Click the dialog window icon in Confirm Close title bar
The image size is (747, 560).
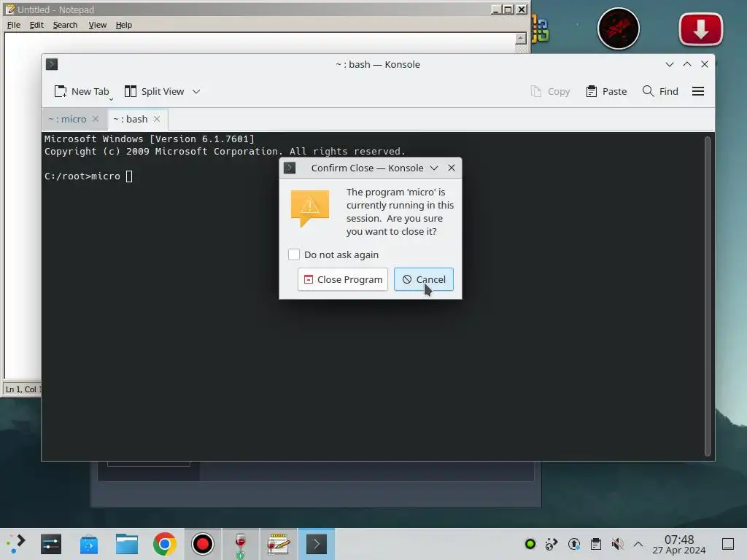click(x=290, y=168)
